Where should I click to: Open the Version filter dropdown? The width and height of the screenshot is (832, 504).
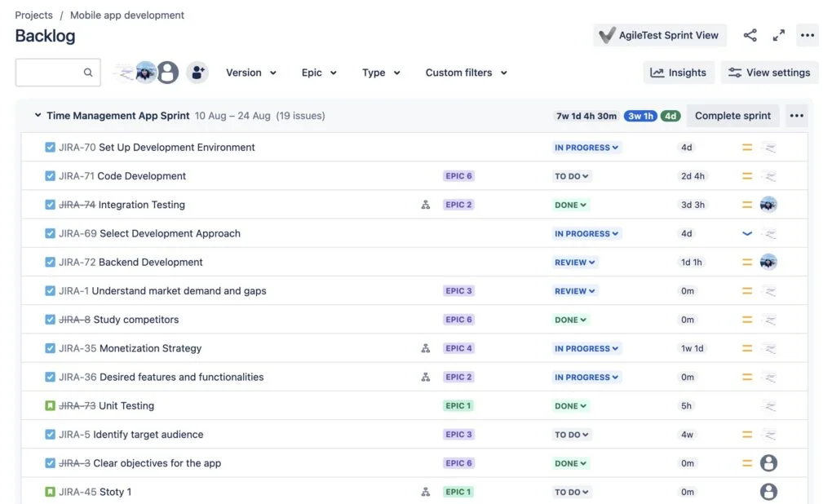coord(251,73)
